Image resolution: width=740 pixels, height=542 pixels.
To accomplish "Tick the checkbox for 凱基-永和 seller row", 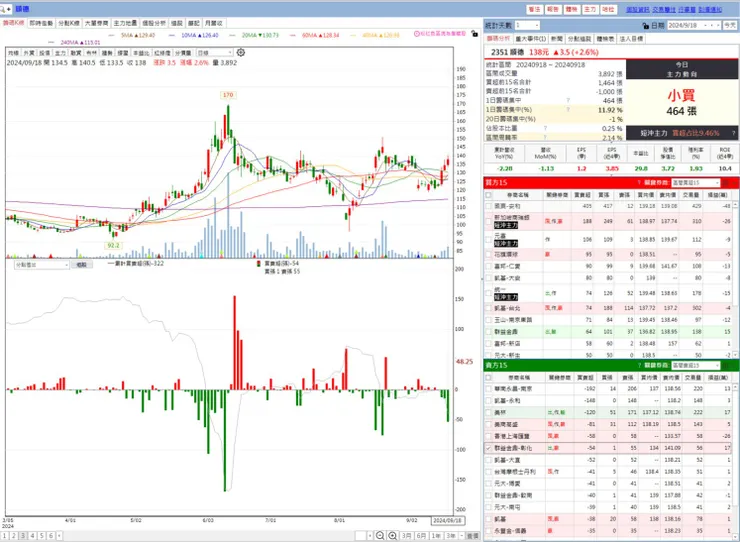I will coord(488,400).
